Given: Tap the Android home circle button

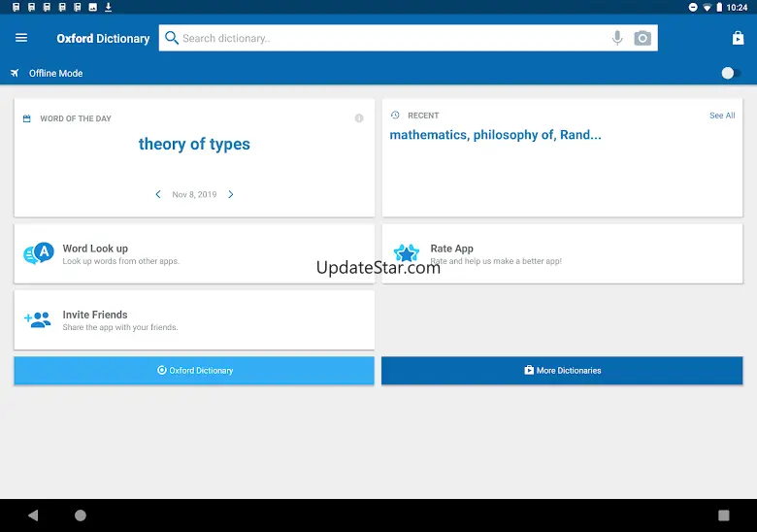Looking at the screenshot, I should point(81,515).
